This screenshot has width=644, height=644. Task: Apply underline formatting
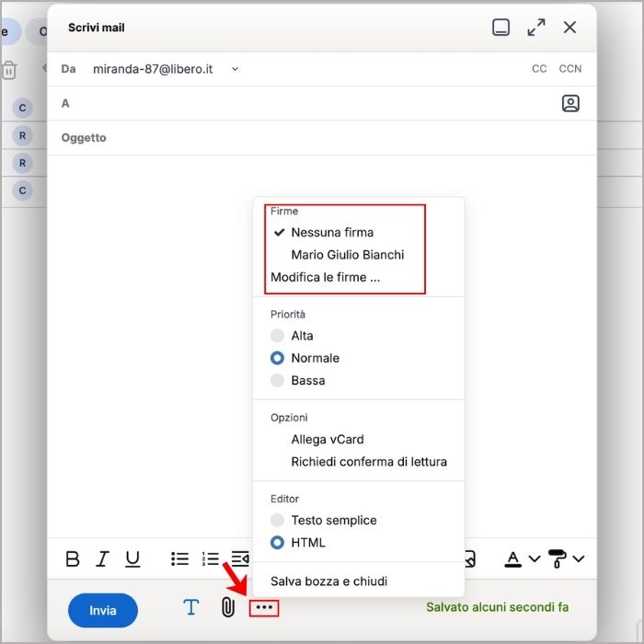(x=132, y=559)
